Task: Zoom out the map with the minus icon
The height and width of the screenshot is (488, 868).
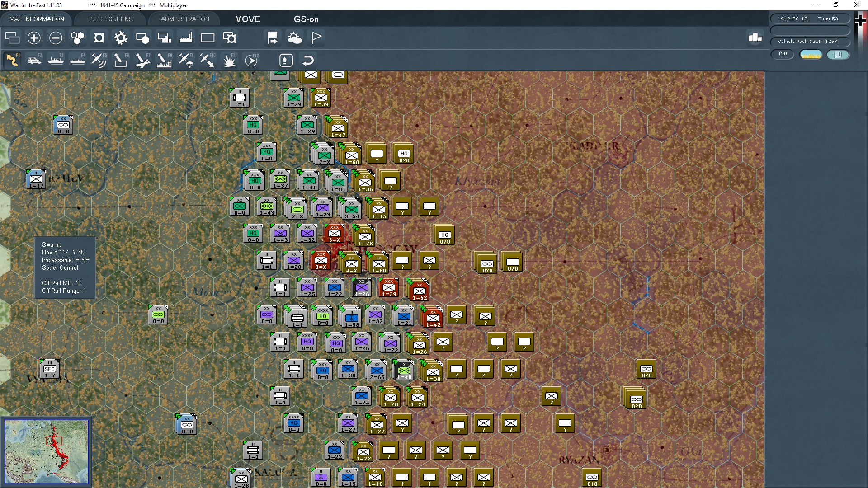Action: [56, 38]
